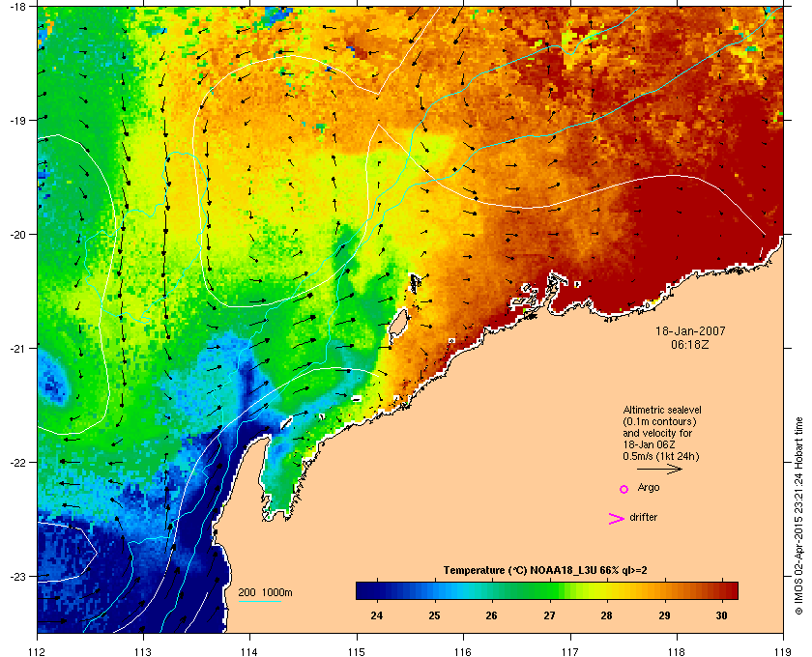This screenshot has height=657, width=812.
Task: Click the vertical IMOS copyright timestamp text
Action: [798, 516]
